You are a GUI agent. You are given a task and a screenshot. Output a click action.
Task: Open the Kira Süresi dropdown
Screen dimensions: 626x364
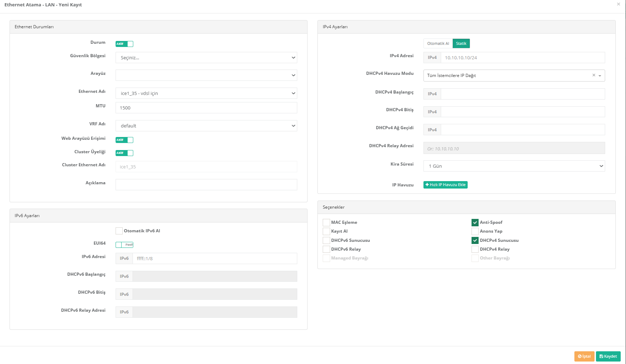pyautogui.click(x=514, y=166)
